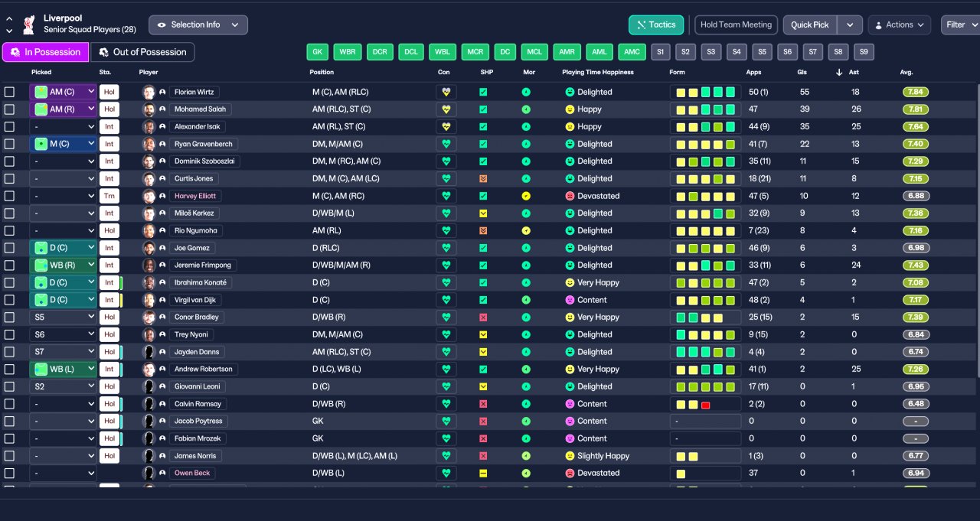Click Jeremie Frimpong's 7.43 average rating badge
The width and height of the screenshot is (980, 521).
(916, 265)
